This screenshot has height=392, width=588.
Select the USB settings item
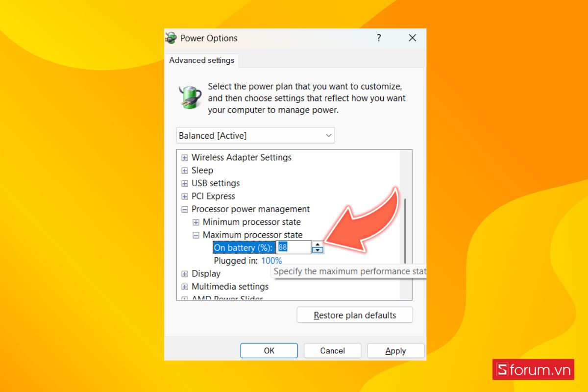216,183
